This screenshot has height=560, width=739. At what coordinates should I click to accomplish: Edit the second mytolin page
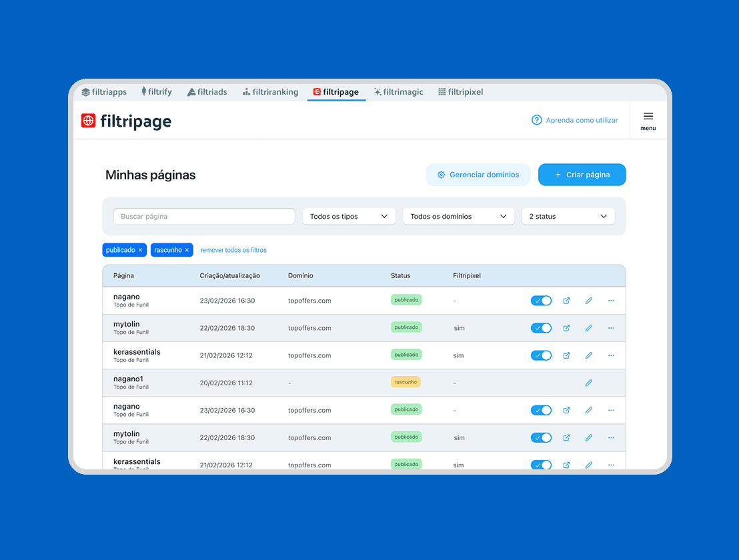pos(589,437)
